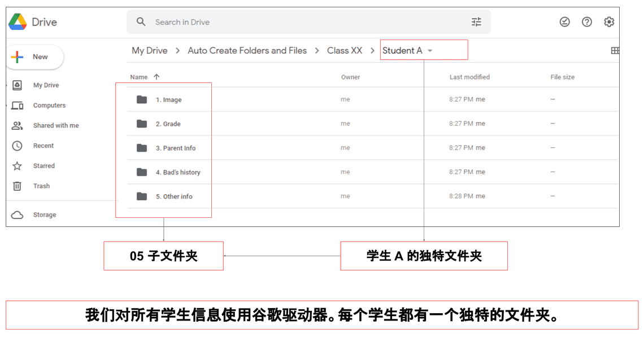Open the offline ready status icon

click(564, 22)
